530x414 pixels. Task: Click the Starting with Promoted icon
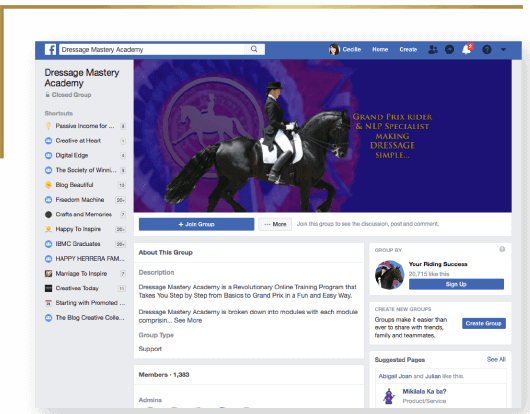(48, 303)
